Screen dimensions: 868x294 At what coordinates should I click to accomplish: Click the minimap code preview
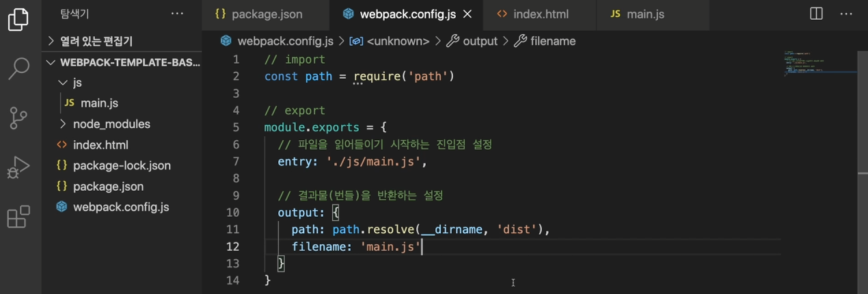click(x=819, y=63)
